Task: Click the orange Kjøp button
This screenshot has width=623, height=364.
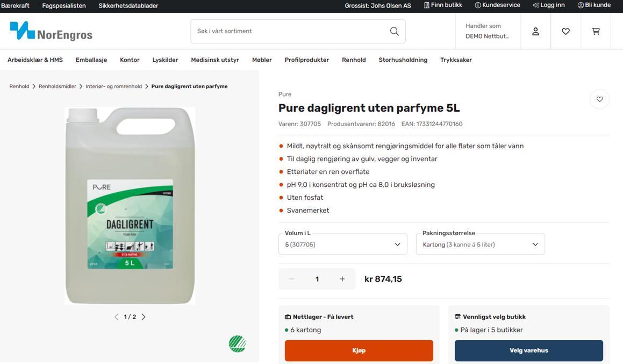Action: (x=359, y=351)
